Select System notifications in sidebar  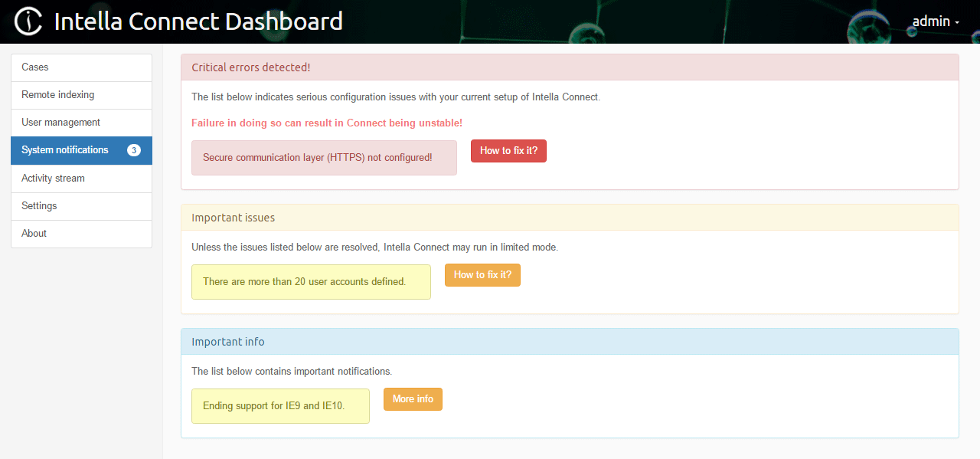coord(65,150)
